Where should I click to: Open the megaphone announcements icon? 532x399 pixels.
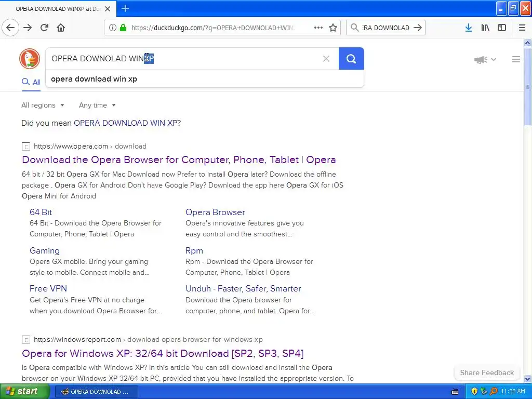[481, 60]
